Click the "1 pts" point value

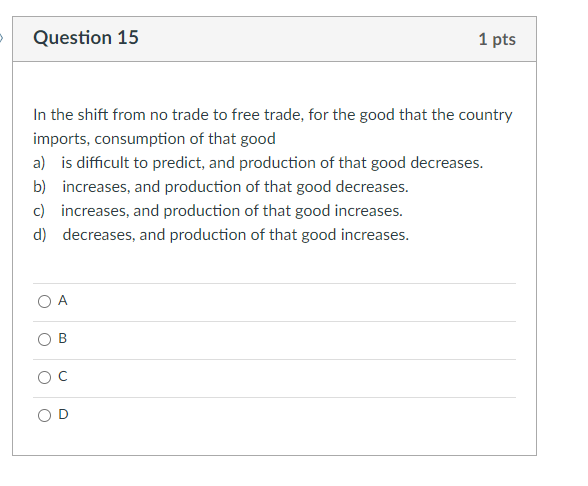pyautogui.click(x=497, y=39)
